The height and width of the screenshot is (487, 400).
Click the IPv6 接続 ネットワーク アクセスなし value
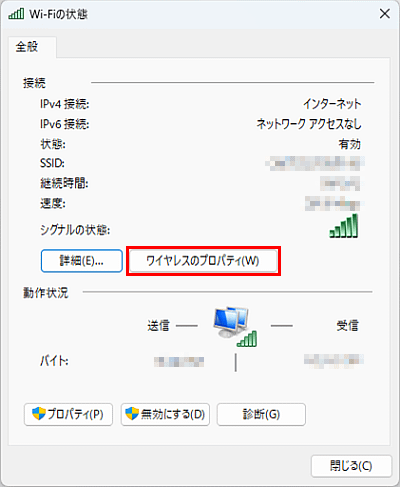(x=309, y=124)
